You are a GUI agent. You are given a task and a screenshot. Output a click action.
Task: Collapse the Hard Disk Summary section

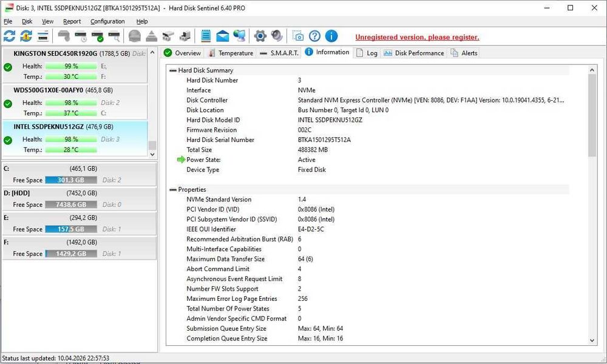[x=172, y=70]
